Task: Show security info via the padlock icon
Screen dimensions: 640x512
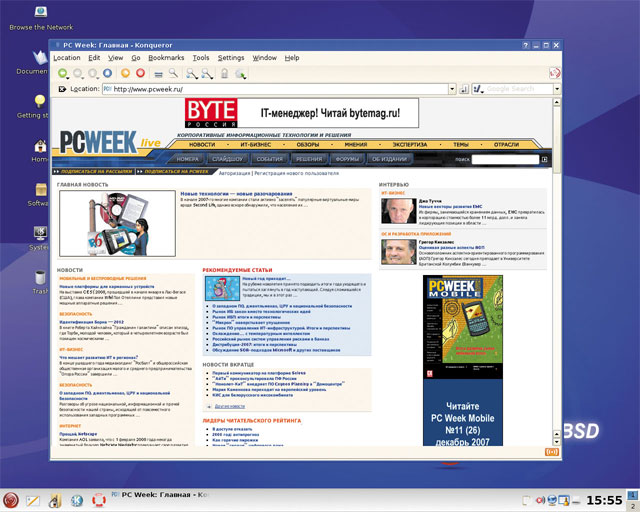Action: point(224,73)
